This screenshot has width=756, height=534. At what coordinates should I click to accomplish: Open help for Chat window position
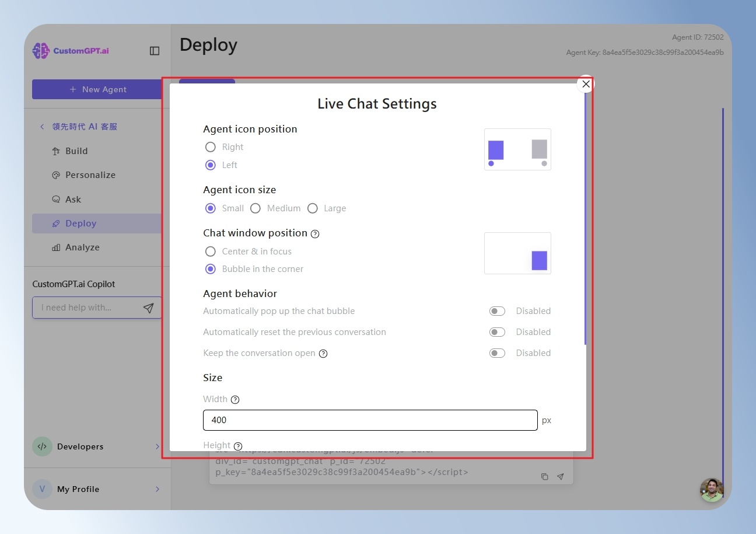click(x=315, y=233)
